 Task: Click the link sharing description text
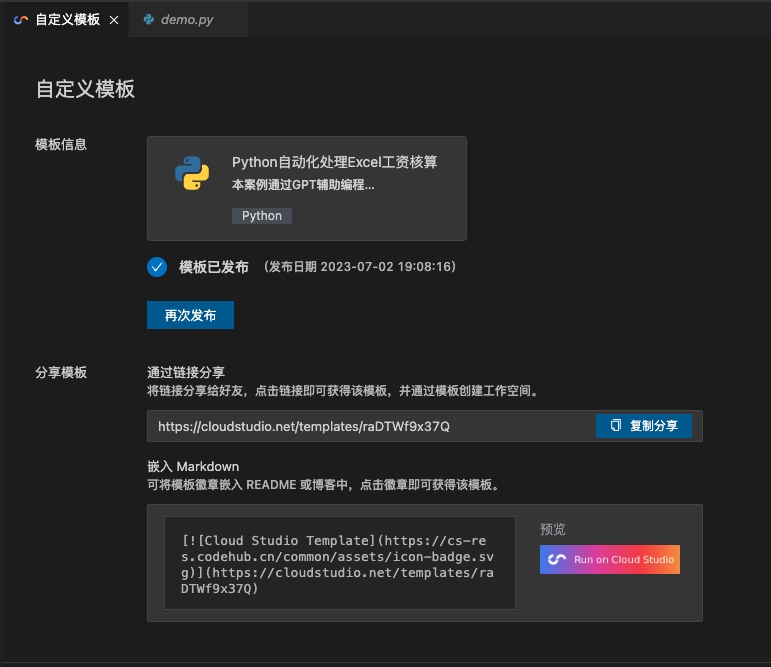click(x=343, y=391)
